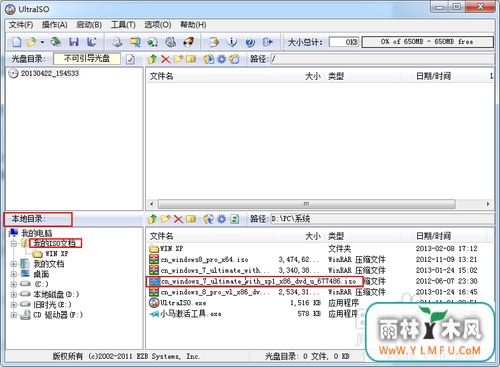The width and height of the screenshot is (500, 367).
Task: Select WIN XP folder in local file list
Action: (171, 249)
